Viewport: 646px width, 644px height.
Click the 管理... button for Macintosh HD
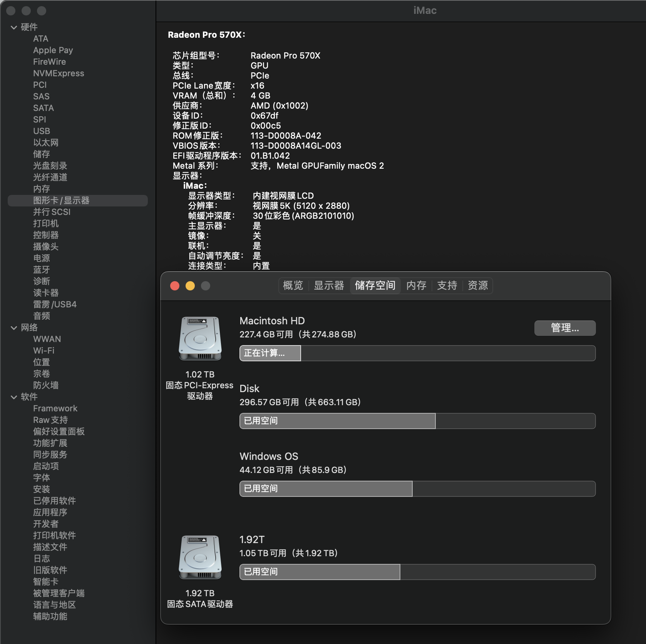coord(565,328)
